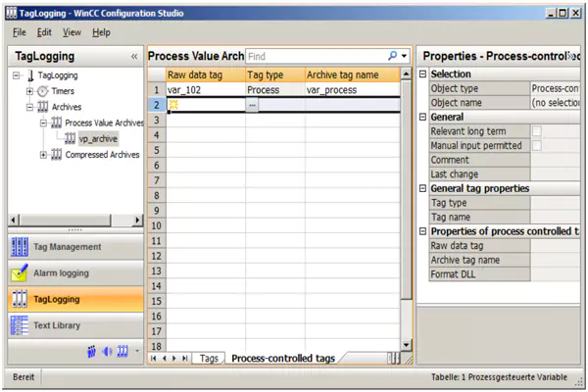Click the Format DLL property row
Image resolution: width=588 pixels, height=392 pixels.
point(505,274)
